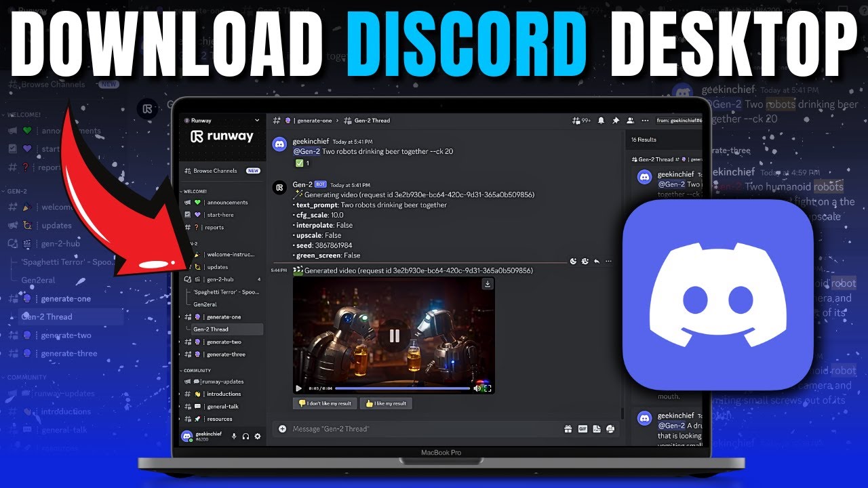Click "I like my result" button
Viewport: 868px width, 488px height.
[386, 403]
